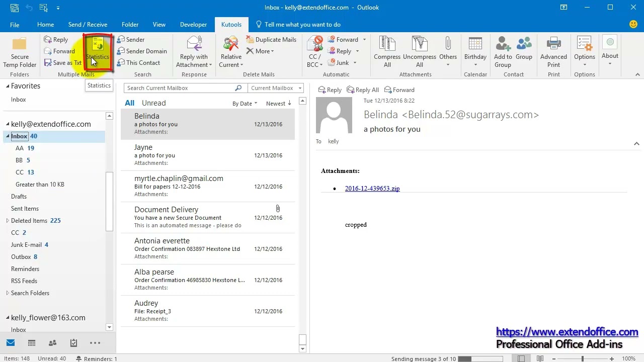The width and height of the screenshot is (644, 362).
Task: Forward from the reading pane
Action: click(399, 90)
